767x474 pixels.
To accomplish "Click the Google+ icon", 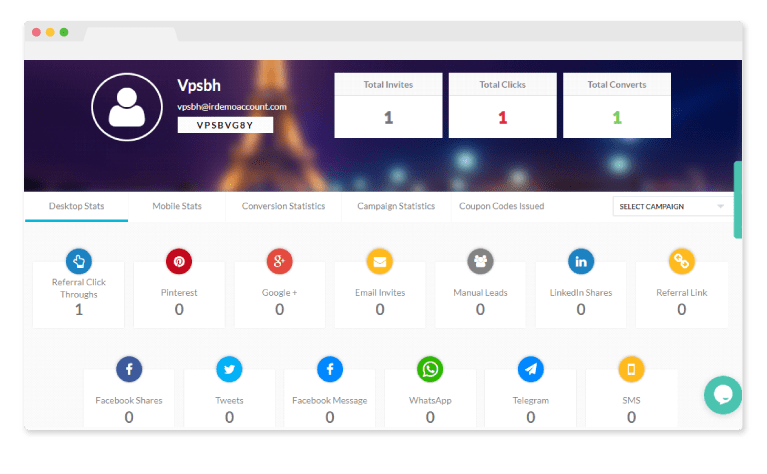I will 279,261.
